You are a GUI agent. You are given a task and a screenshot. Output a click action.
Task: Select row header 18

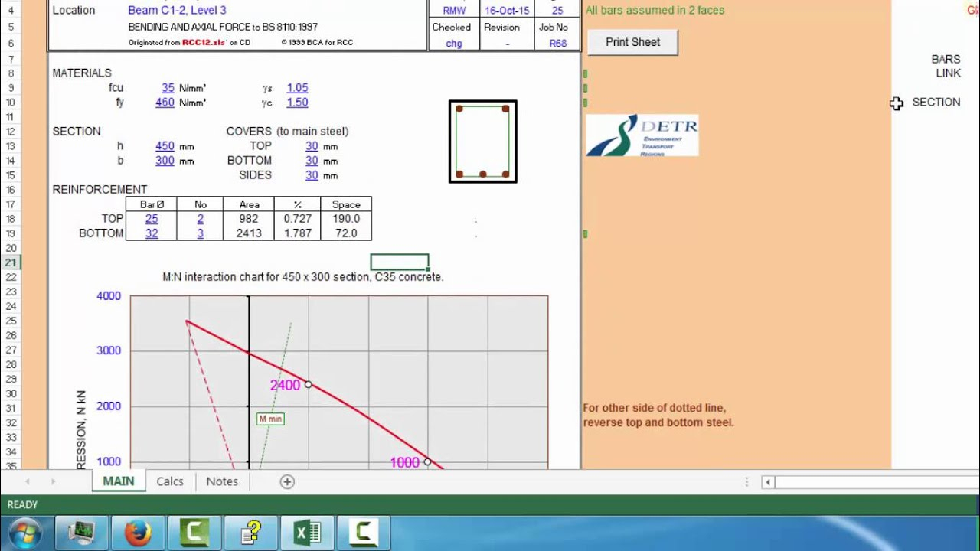click(11, 219)
